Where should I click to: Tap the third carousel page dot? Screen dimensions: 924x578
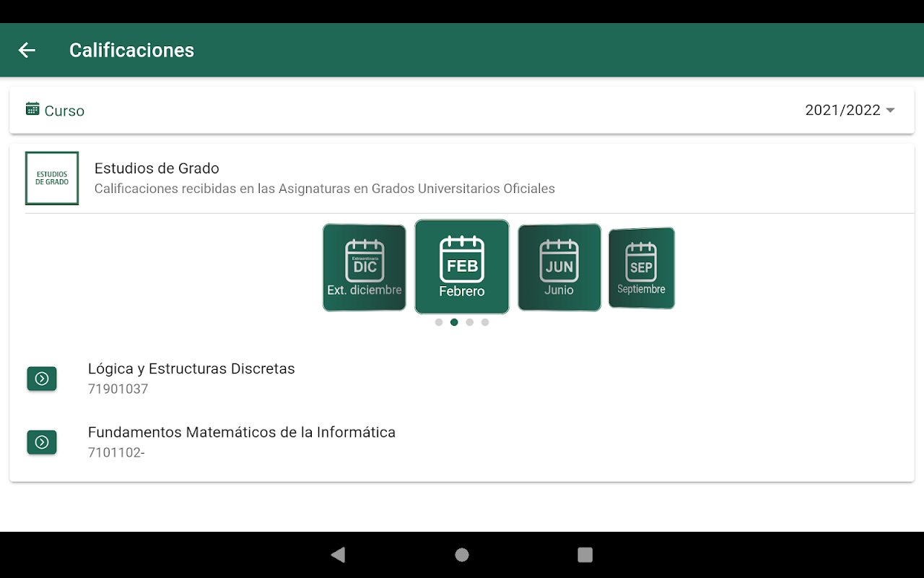470,322
